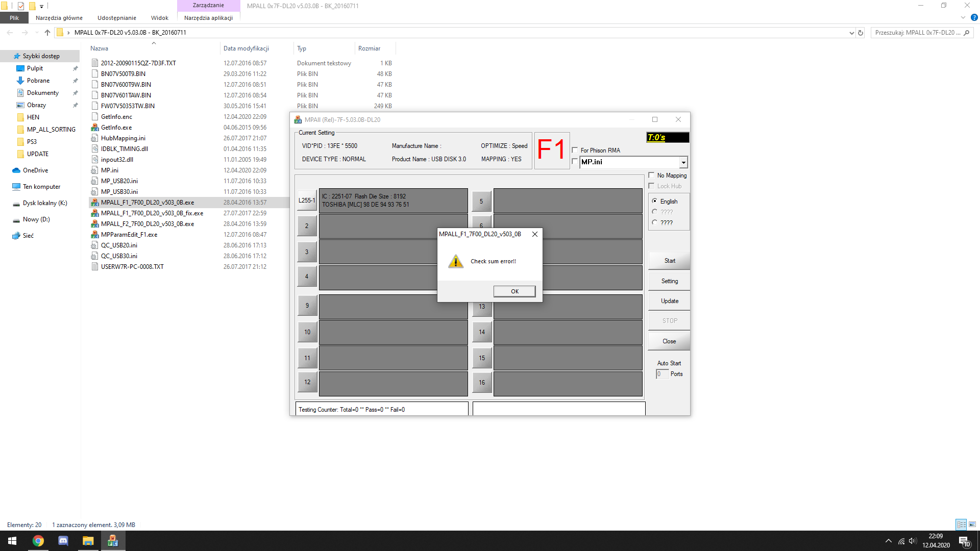Switch to details view layout icon
Screen dimensions: 980x551
click(961, 524)
